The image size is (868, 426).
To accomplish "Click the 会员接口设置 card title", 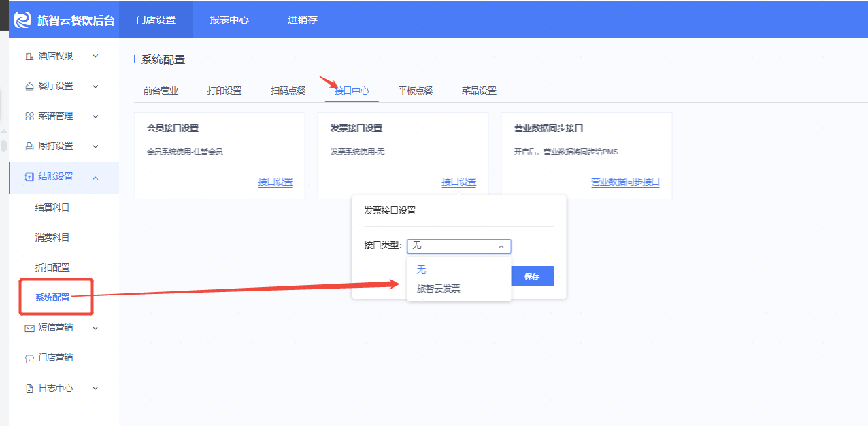I will tap(173, 128).
